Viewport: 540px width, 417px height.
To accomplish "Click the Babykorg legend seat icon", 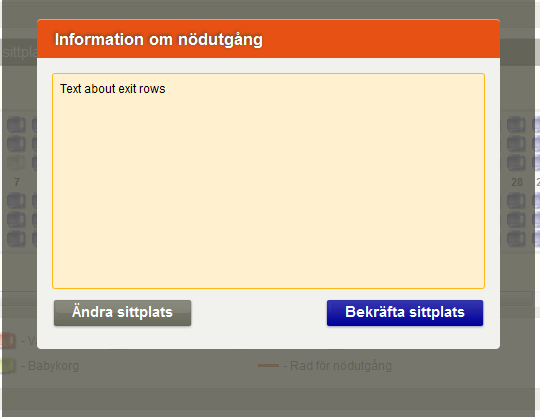I will [x=8, y=366].
